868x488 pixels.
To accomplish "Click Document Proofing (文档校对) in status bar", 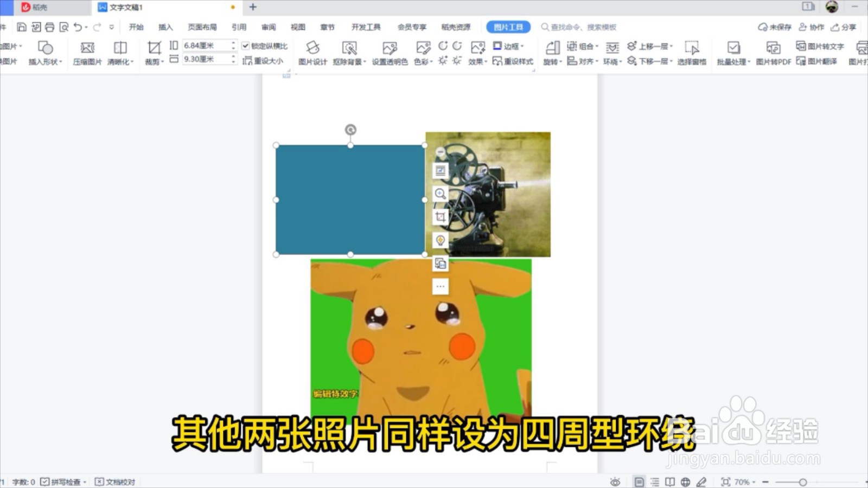I will pyautogui.click(x=115, y=481).
